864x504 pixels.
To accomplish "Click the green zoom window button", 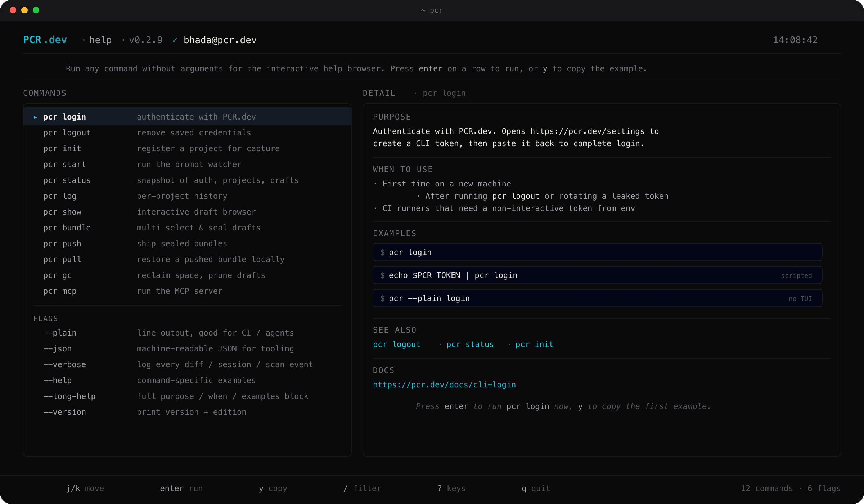I will (x=36, y=10).
